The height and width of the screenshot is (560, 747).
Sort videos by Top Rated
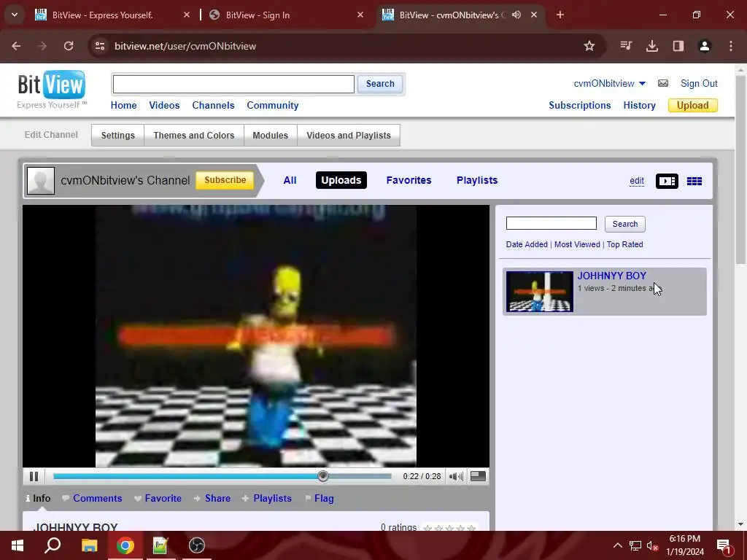point(624,244)
